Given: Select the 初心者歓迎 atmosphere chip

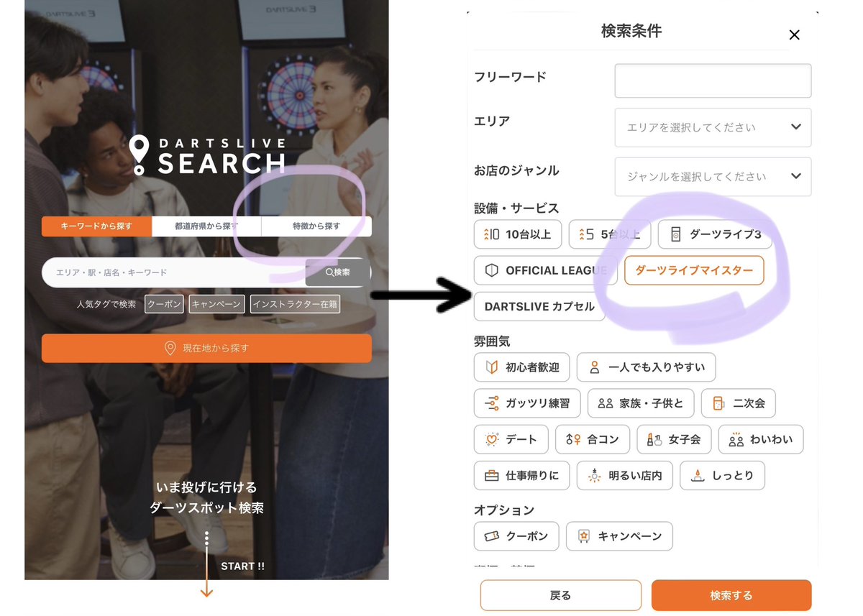Looking at the screenshot, I should (x=522, y=367).
